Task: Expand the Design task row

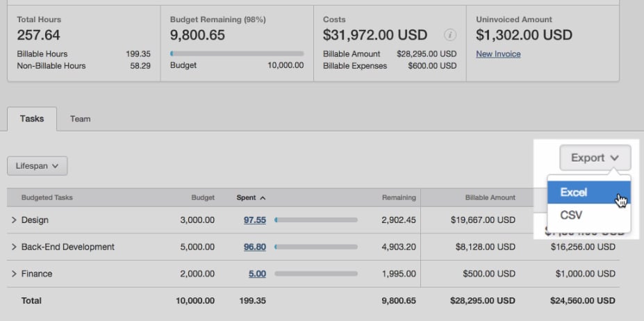Action: [x=14, y=220]
